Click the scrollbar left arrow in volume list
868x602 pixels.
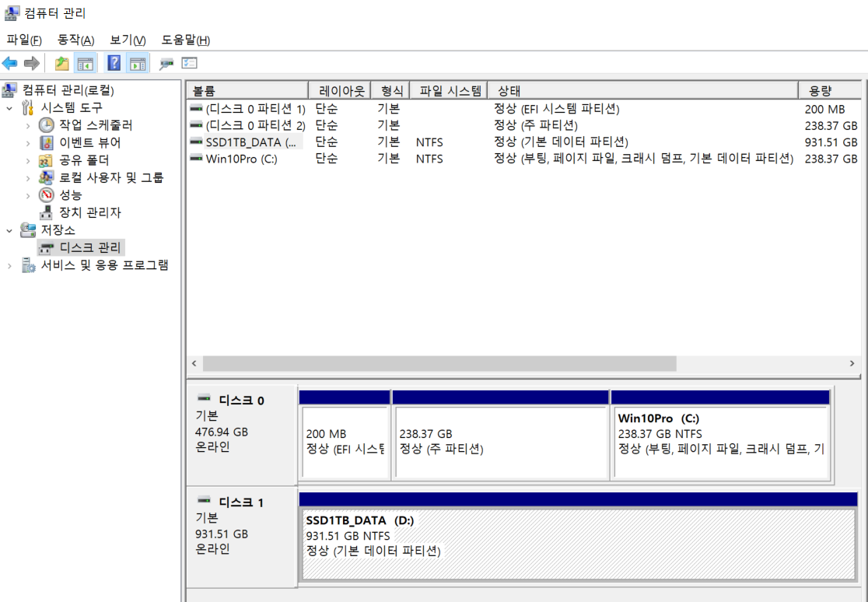click(194, 363)
